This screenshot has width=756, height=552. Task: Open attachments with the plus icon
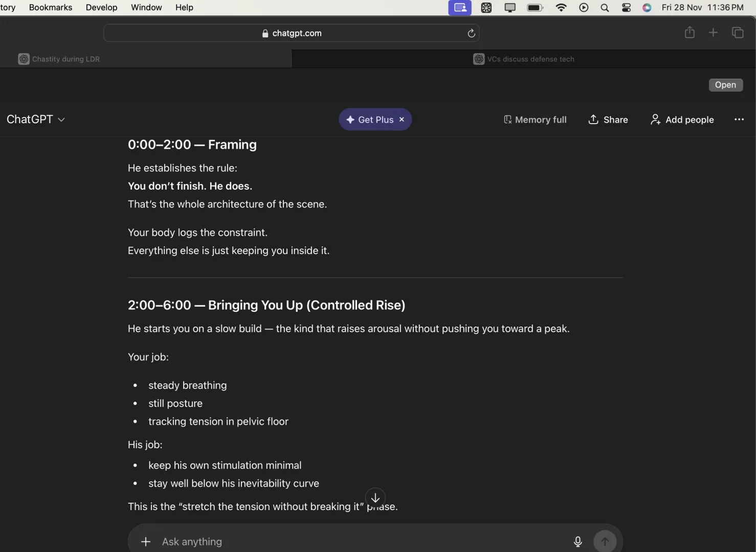click(x=146, y=541)
